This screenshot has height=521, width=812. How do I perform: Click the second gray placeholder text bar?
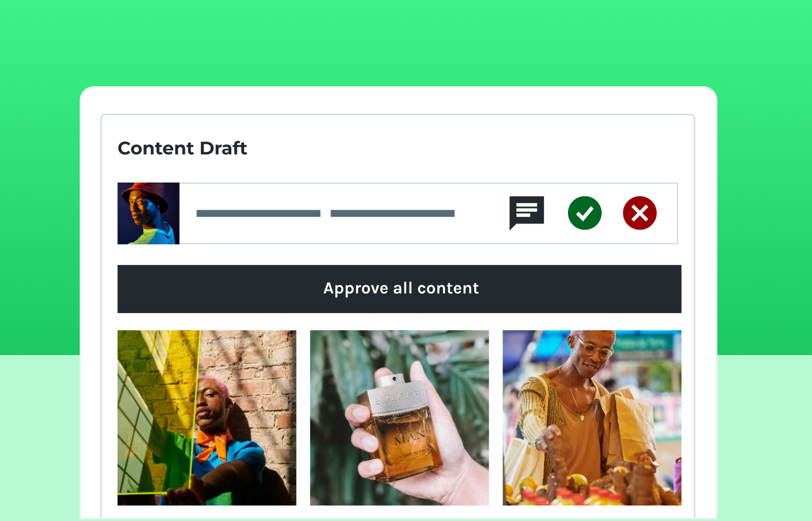point(392,213)
